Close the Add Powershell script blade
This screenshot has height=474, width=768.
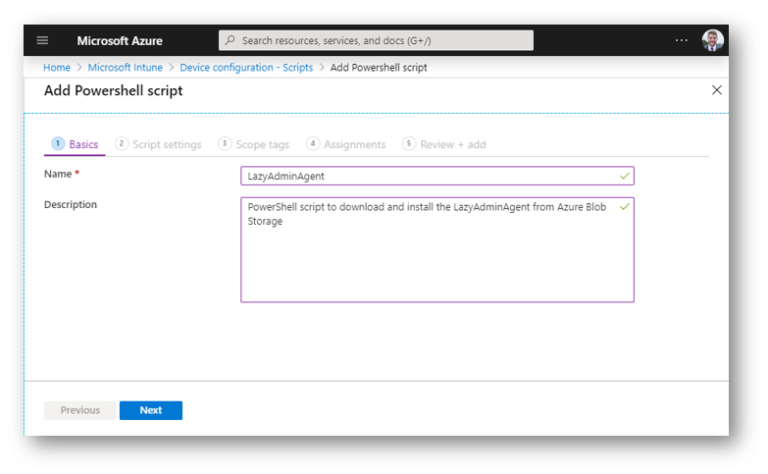tap(717, 90)
